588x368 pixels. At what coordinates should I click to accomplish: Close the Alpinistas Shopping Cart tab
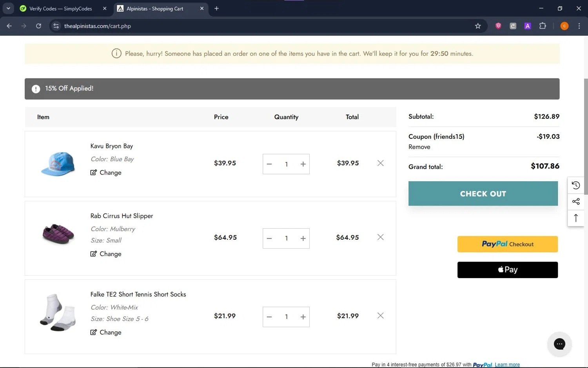coord(202,8)
